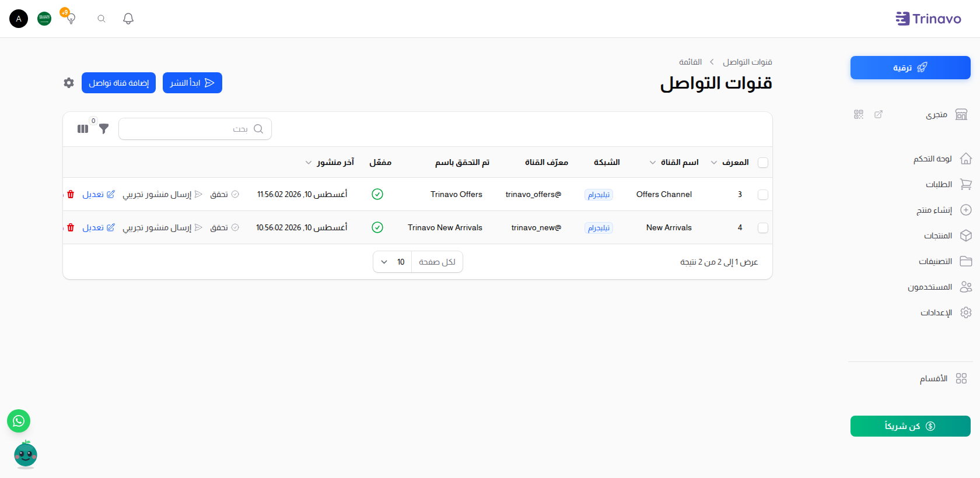Open the per-page 10 dropdown
This screenshot has height=478, width=980.
coord(393,262)
